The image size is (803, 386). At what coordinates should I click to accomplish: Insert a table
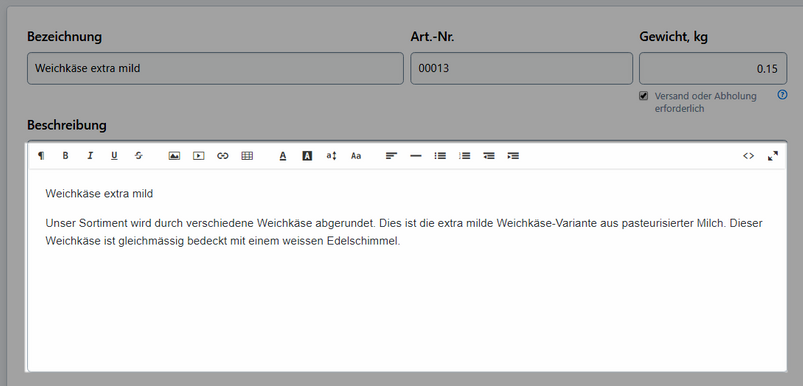[x=247, y=156]
